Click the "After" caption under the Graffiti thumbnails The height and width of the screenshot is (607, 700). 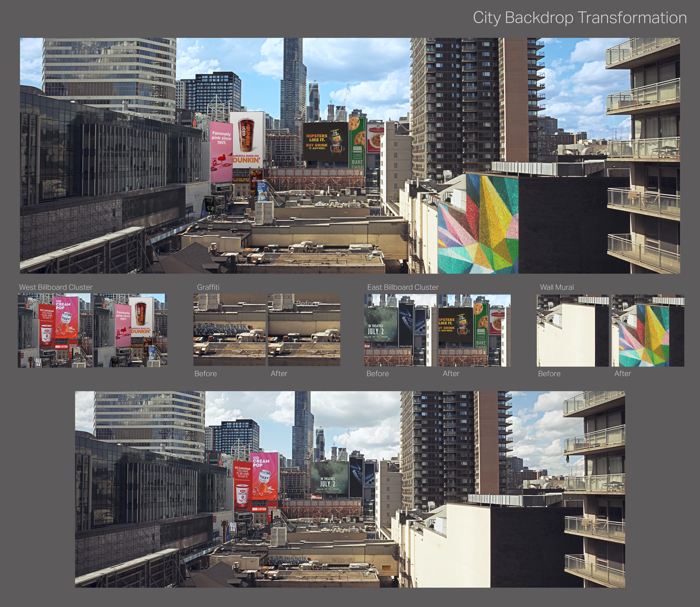(279, 374)
